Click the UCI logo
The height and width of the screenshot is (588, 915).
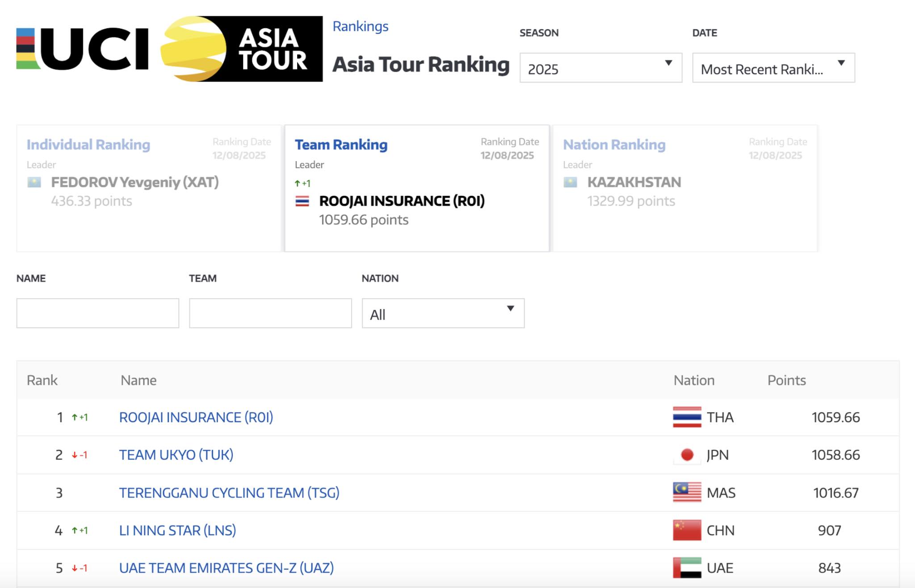coord(82,49)
